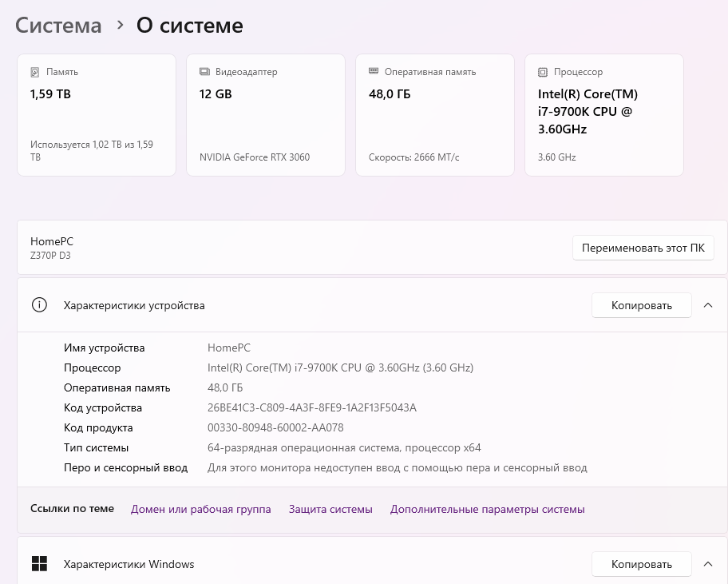Screen dimensions: 728x584
Task: Open the Дополнительные параметры системы link
Action: coord(487,509)
